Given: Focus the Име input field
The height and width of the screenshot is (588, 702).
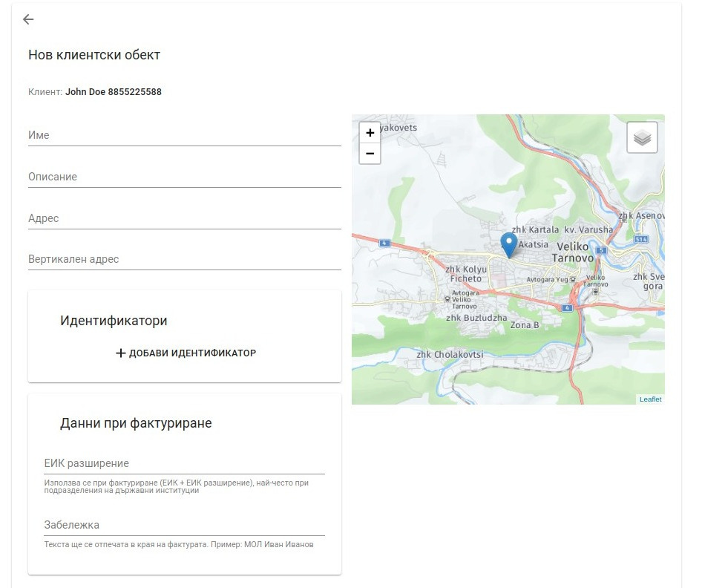Looking at the screenshot, I should click(x=185, y=135).
